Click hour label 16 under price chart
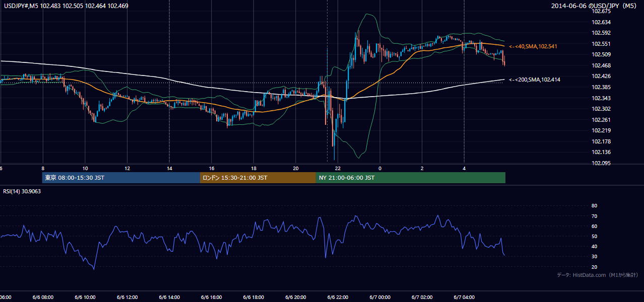The image size is (644, 302). (x=212, y=169)
